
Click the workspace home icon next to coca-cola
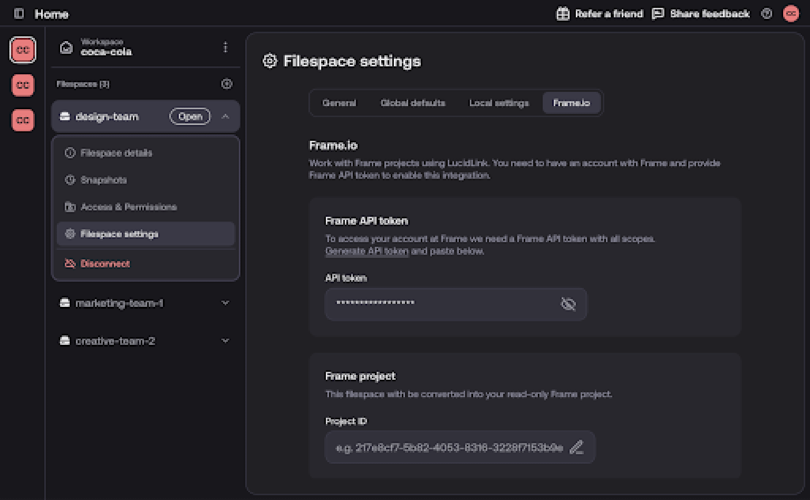(x=66, y=48)
